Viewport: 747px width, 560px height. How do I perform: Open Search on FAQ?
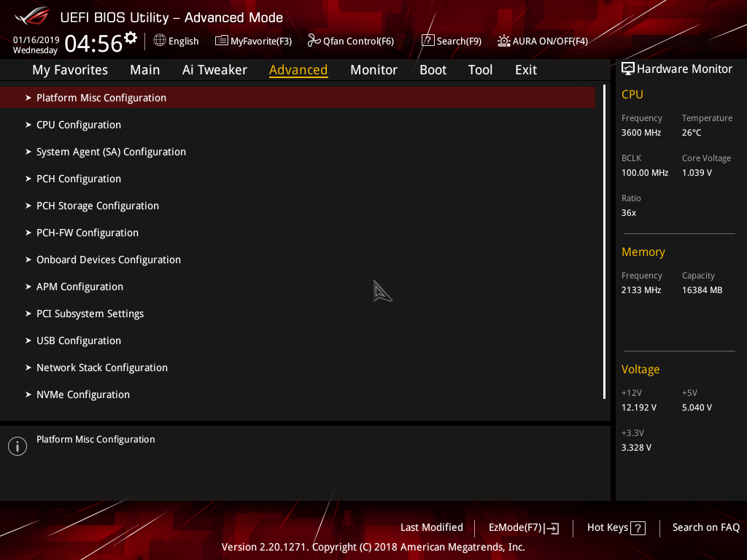(705, 527)
